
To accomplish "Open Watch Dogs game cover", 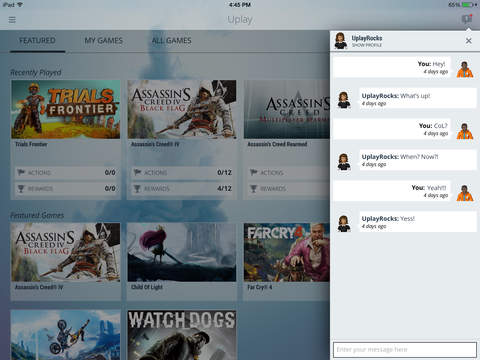I will tap(182, 335).
